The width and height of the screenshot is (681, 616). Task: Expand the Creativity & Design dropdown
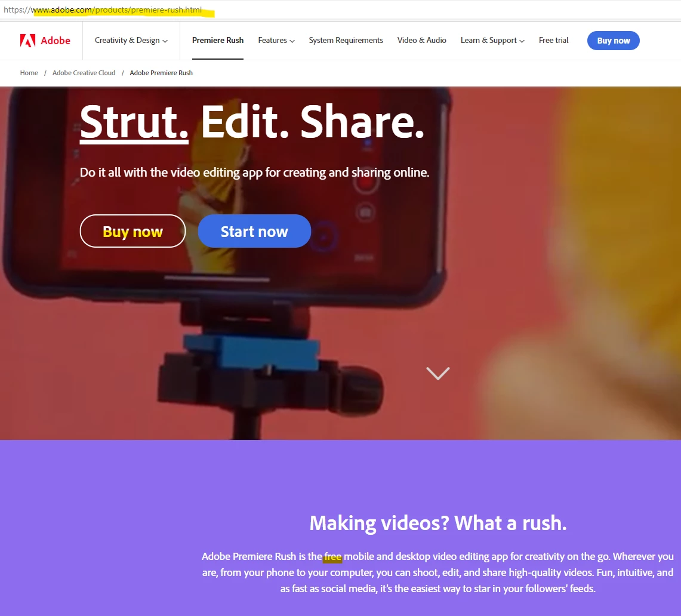coord(131,41)
